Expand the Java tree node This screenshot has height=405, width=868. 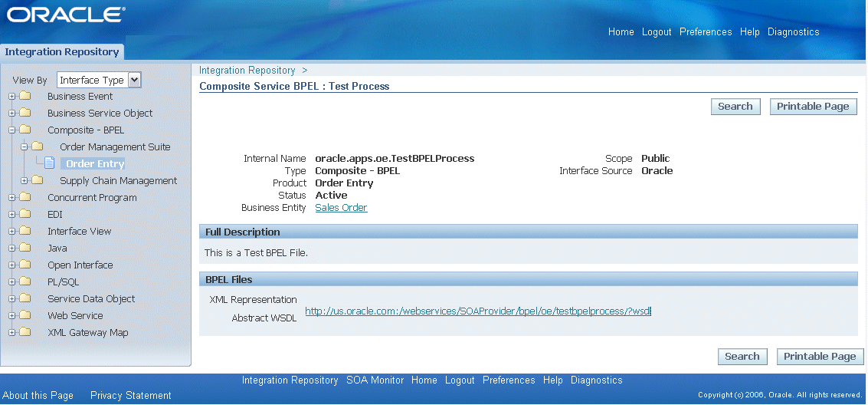(x=11, y=249)
